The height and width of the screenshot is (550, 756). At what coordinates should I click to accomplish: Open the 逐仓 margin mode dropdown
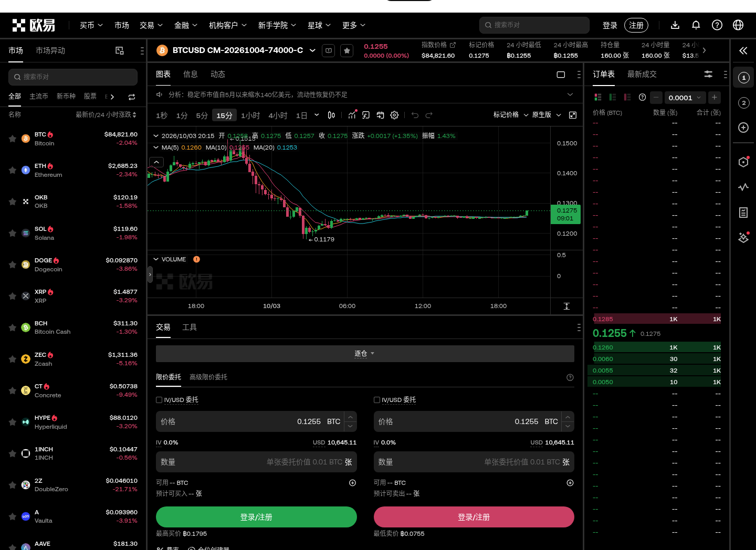tap(365, 354)
